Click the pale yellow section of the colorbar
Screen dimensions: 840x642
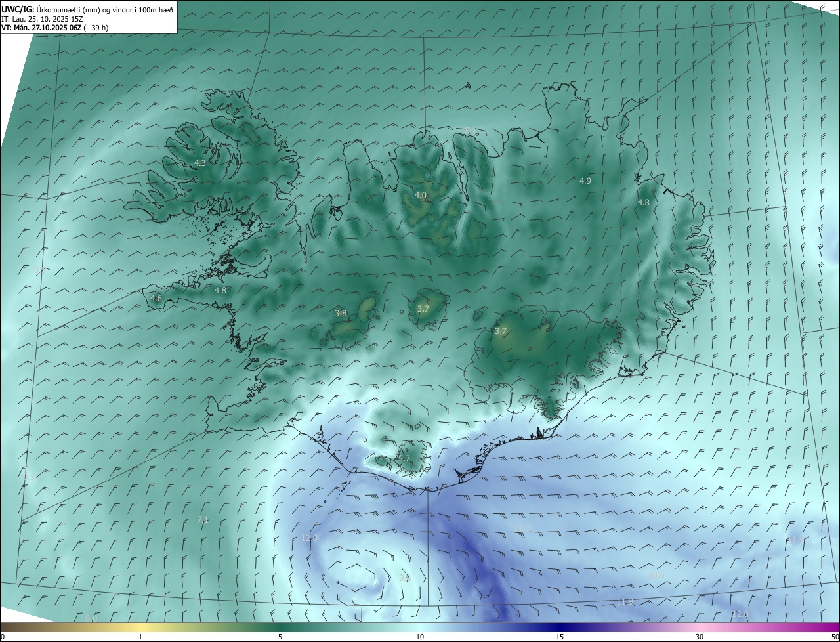pos(141,627)
